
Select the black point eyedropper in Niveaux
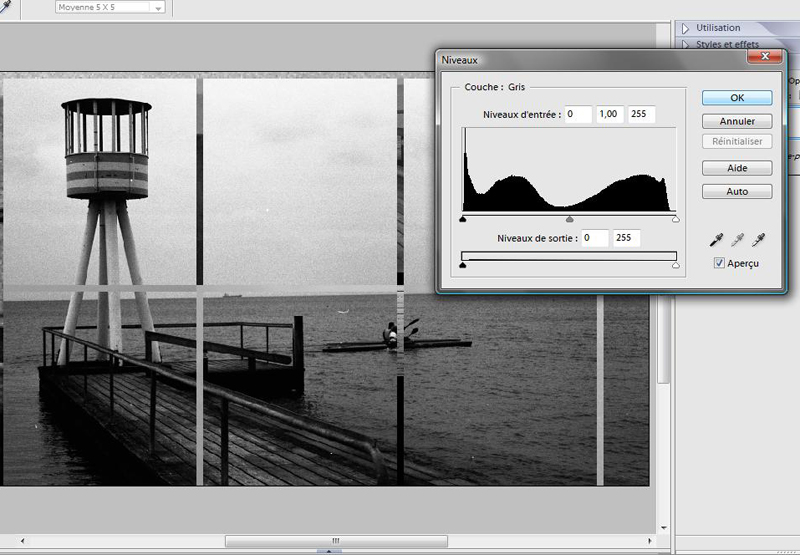(716, 239)
